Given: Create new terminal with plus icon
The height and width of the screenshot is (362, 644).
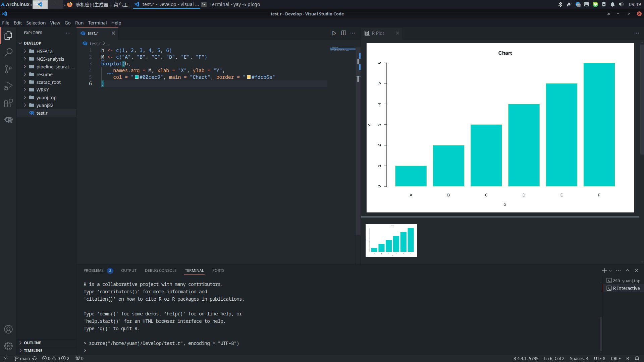Looking at the screenshot, I should pyautogui.click(x=604, y=270).
